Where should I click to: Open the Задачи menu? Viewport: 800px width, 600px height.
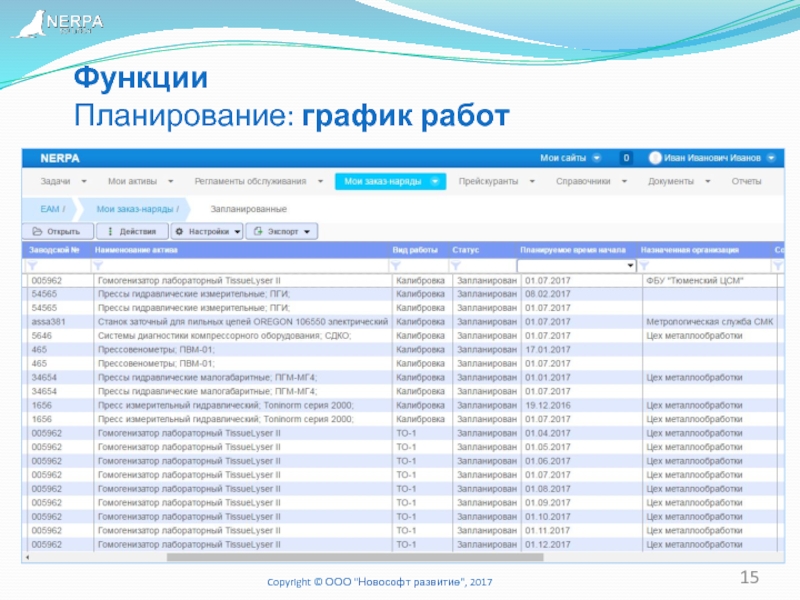tap(63, 182)
